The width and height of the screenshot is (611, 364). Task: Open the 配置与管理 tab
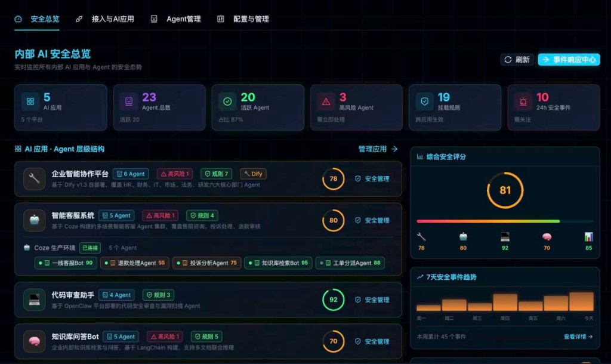click(243, 19)
